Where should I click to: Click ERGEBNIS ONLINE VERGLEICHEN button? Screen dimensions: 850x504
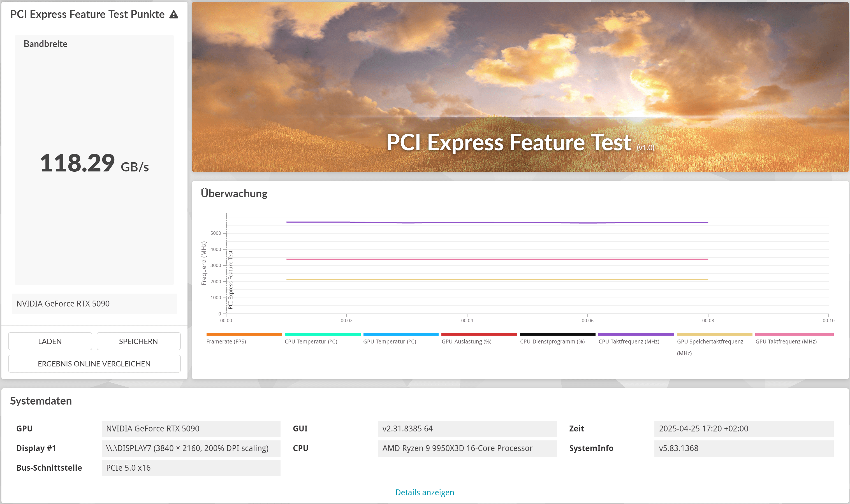click(94, 364)
